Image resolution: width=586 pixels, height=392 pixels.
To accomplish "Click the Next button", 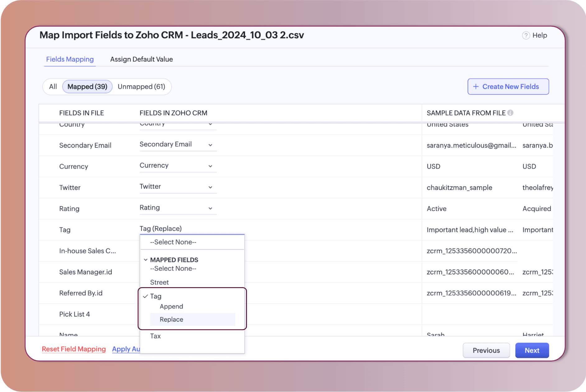I will pyautogui.click(x=532, y=351).
